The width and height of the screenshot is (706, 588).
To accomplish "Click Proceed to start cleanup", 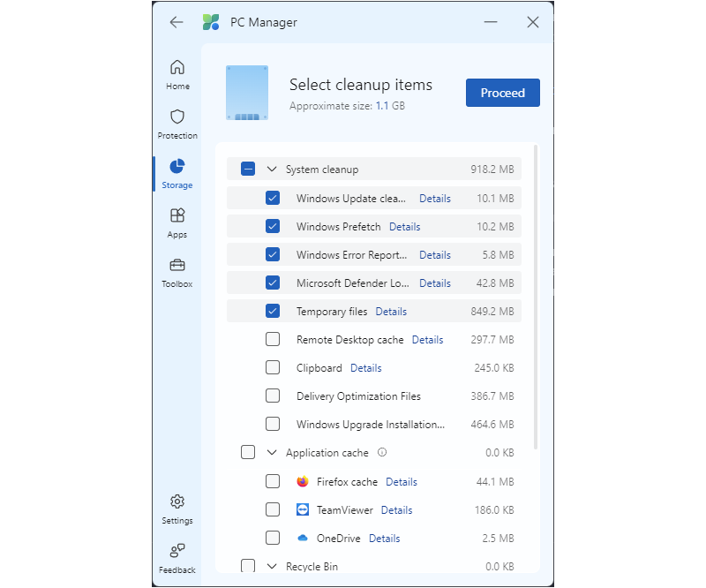I will tap(502, 93).
